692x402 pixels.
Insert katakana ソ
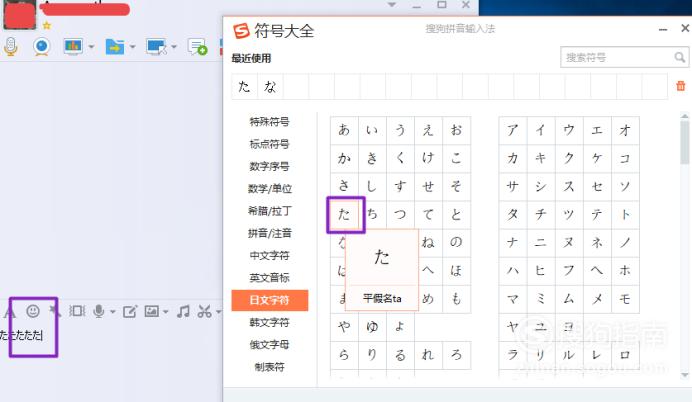click(x=625, y=186)
